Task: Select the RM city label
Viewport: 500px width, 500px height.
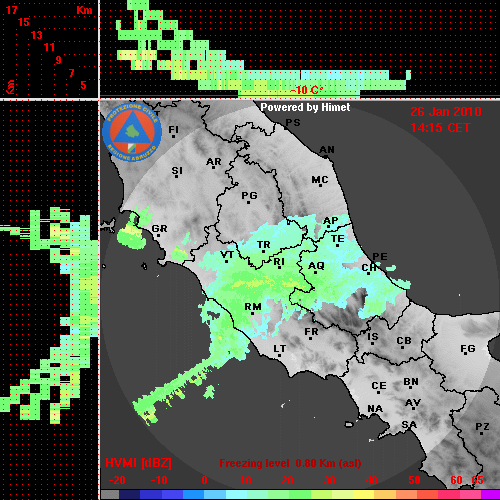Action: 253,307
